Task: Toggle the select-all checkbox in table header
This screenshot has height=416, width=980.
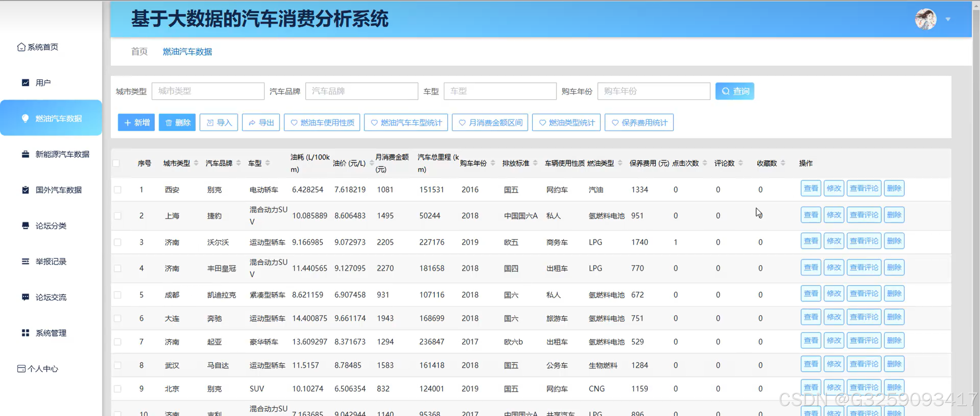Action: tap(116, 163)
